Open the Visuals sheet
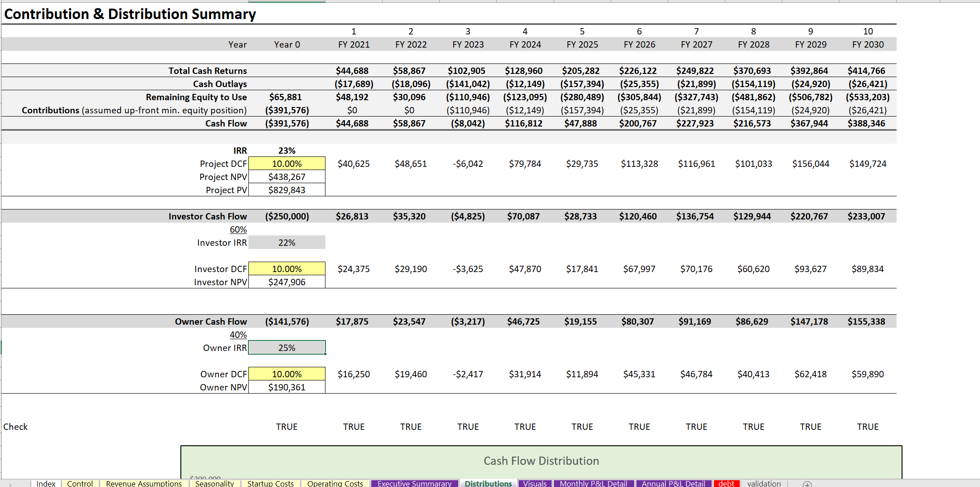 click(535, 483)
